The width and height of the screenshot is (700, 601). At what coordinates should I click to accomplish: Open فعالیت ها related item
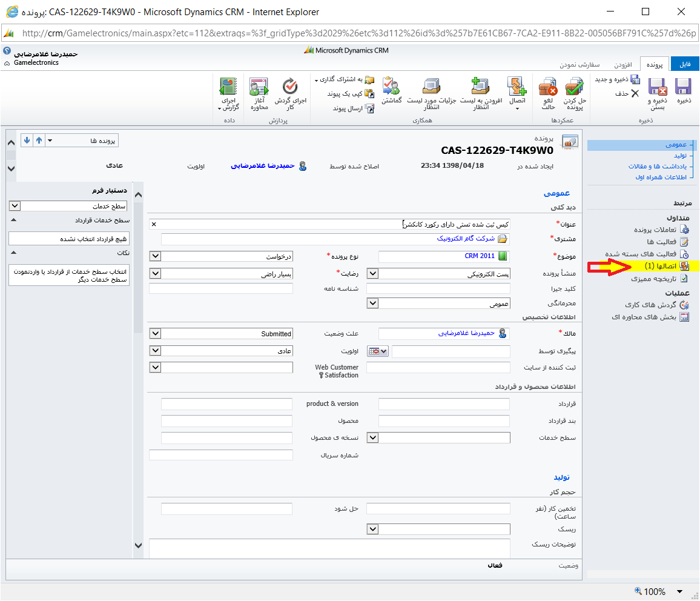pos(667,242)
